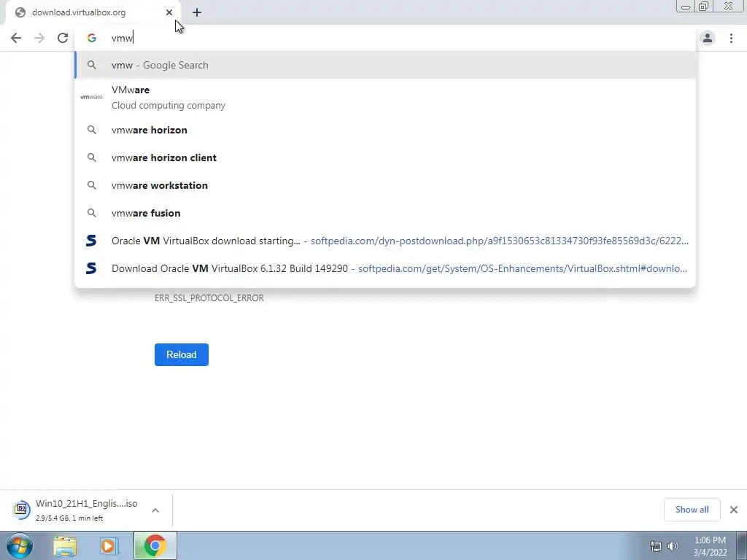
Task: Launch Windows Media Player from the taskbar
Action: click(x=108, y=546)
